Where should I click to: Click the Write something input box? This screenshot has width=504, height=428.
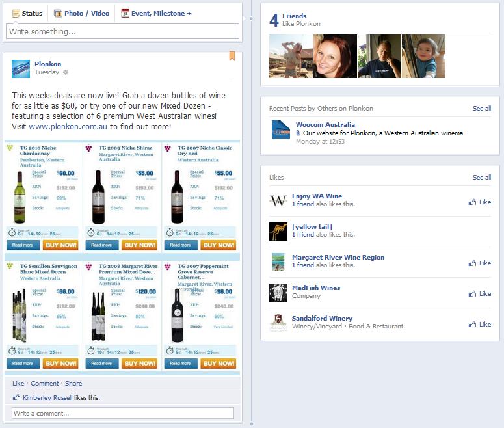click(x=122, y=31)
